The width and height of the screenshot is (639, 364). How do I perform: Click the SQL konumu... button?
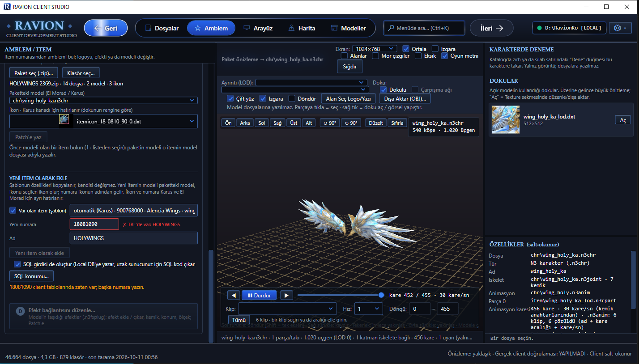click(x=31, y=276)
